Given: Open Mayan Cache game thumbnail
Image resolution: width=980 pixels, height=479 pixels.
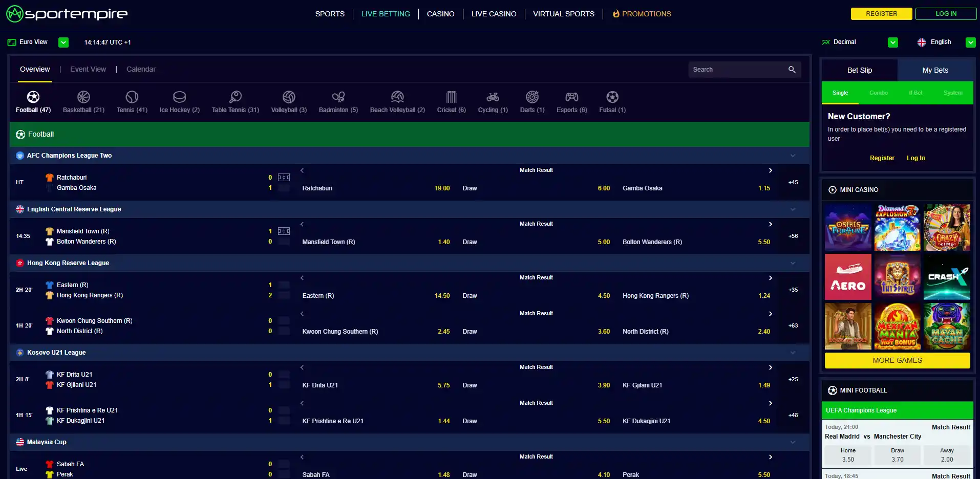Looking at the screenshot, I should 947,326.
